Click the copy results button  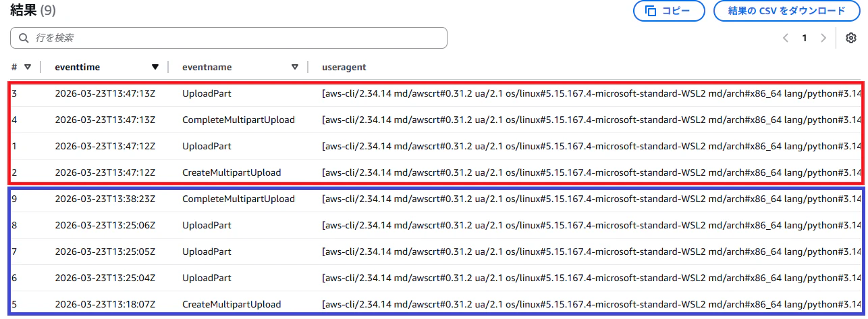(x=669, y=11)
